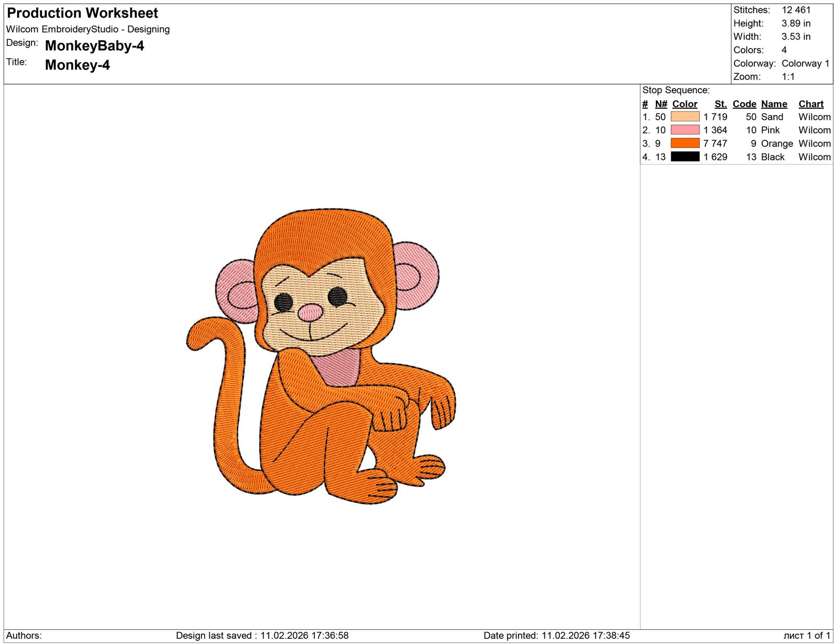Click the Sand color swatch
The image size is (837, 644).
click(685, 117)
